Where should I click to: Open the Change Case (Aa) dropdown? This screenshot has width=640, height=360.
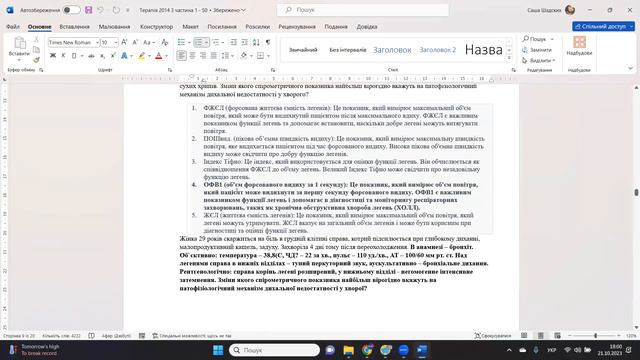[x=149, y=42]
